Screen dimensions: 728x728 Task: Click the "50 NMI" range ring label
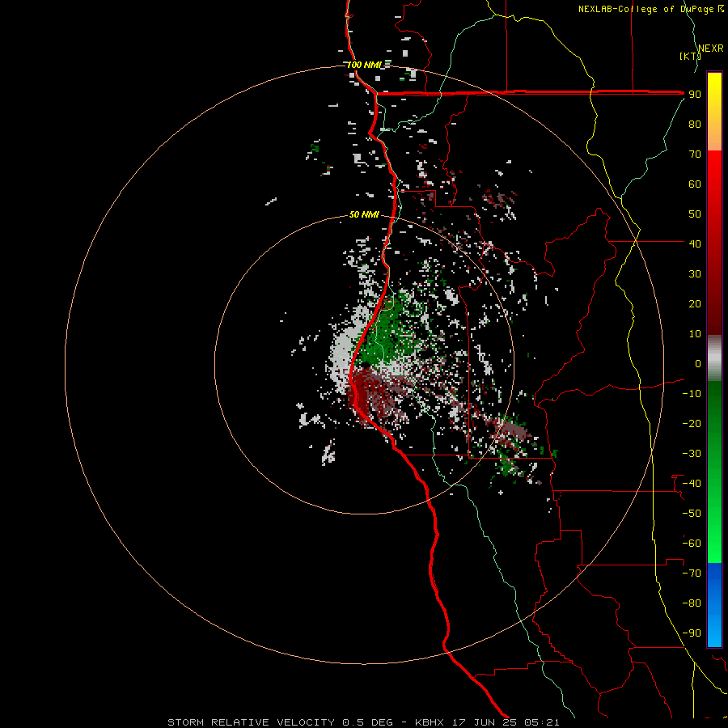(x=364, y=214)
